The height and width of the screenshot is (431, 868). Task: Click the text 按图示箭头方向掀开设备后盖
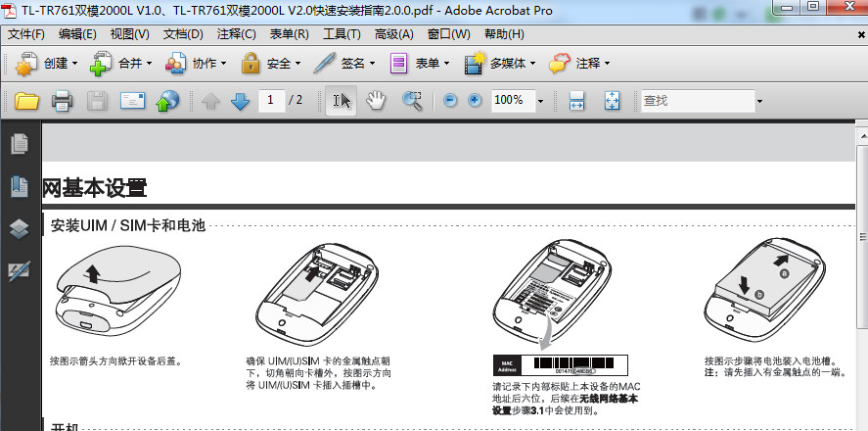(x=116, y=361)
